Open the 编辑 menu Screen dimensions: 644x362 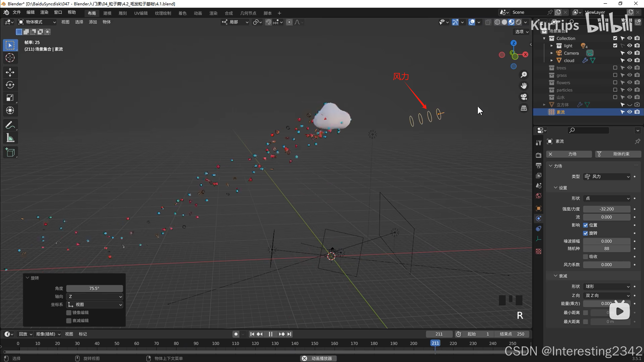click(30, 12)
